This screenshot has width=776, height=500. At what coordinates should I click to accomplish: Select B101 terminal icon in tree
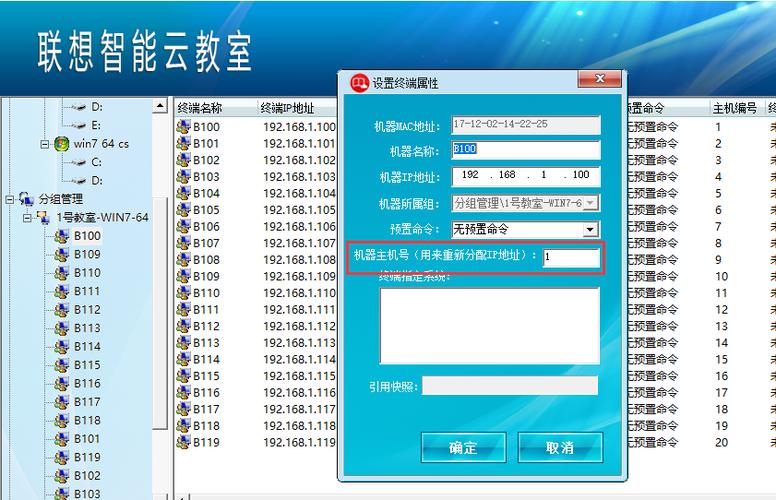[x=62, y=439]
